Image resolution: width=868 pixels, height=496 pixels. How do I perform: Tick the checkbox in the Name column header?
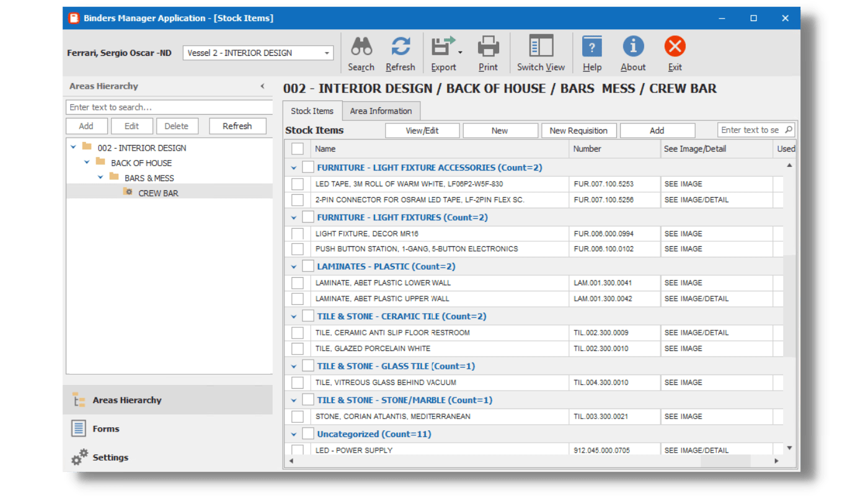click(297, 149)
